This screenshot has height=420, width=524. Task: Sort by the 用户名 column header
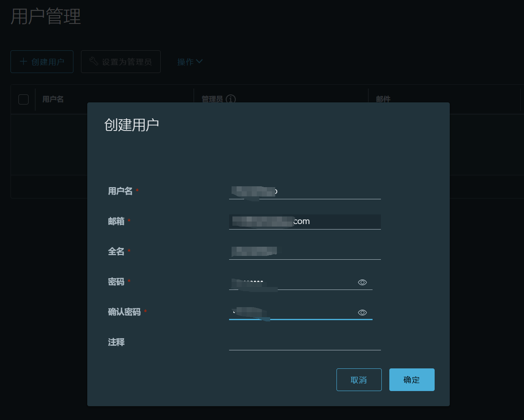(x=53, y=99)
